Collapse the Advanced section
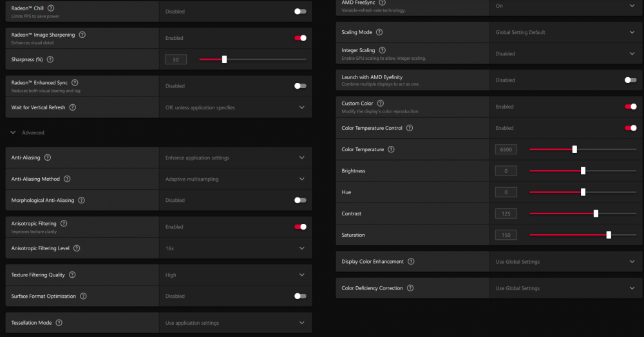The image size is (644, 337). point(13,132)
